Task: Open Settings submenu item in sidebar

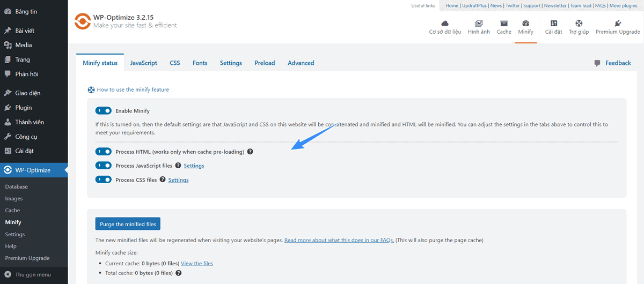Action: pyautogui.click(x=15, y=234)
